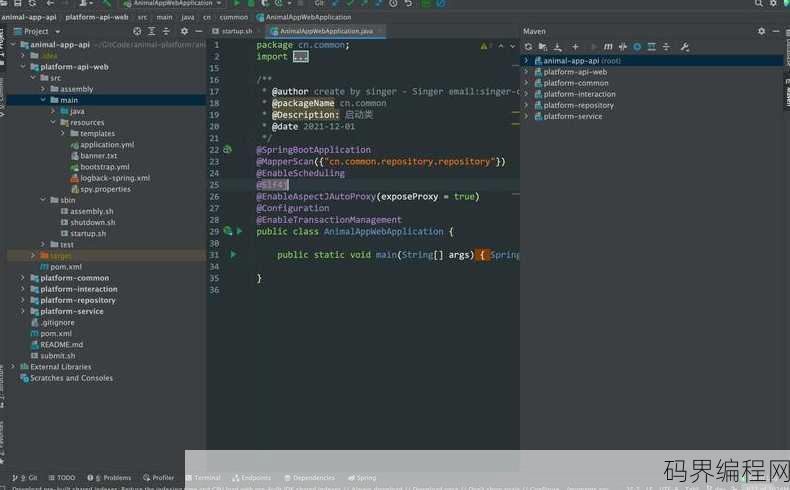Viewport: 790px width, 490px height.
Task: Expand platform-repository in Maven panel
Action: [526, 105]
